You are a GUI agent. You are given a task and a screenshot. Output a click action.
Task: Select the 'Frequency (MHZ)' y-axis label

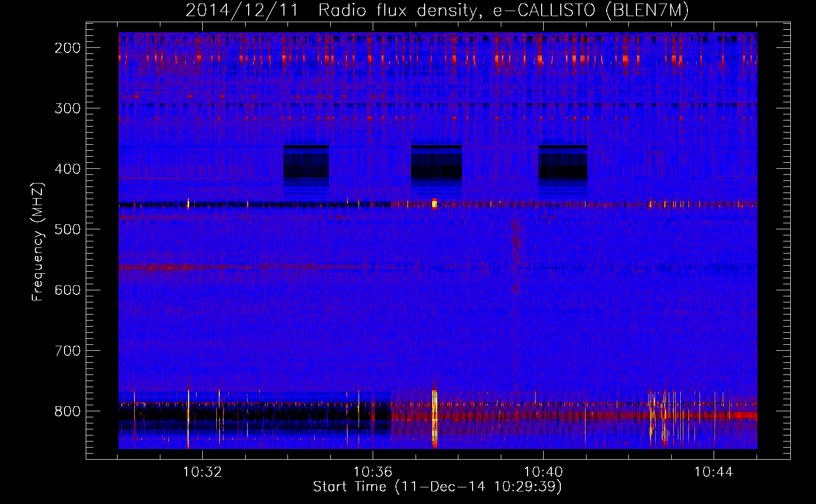coord(38,242)
